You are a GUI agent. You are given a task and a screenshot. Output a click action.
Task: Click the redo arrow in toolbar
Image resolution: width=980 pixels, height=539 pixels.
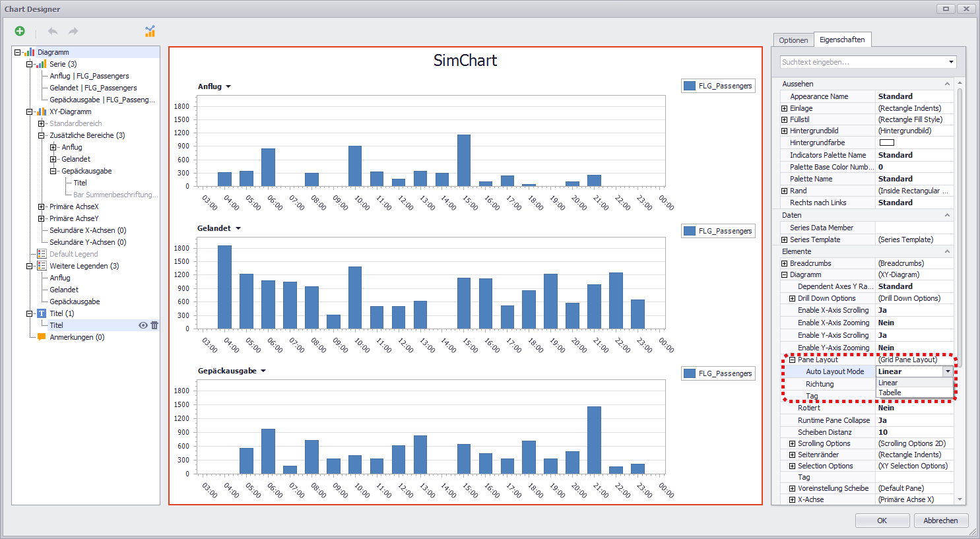click(73, 31)
